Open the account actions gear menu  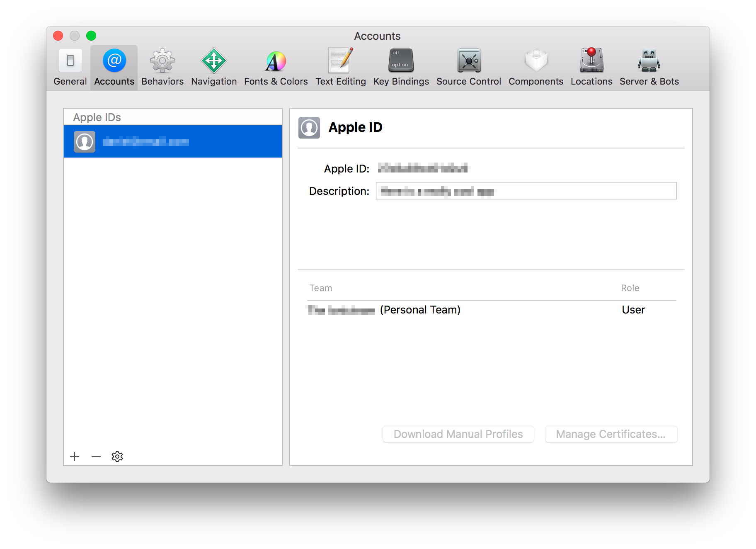tap(117, 456)
